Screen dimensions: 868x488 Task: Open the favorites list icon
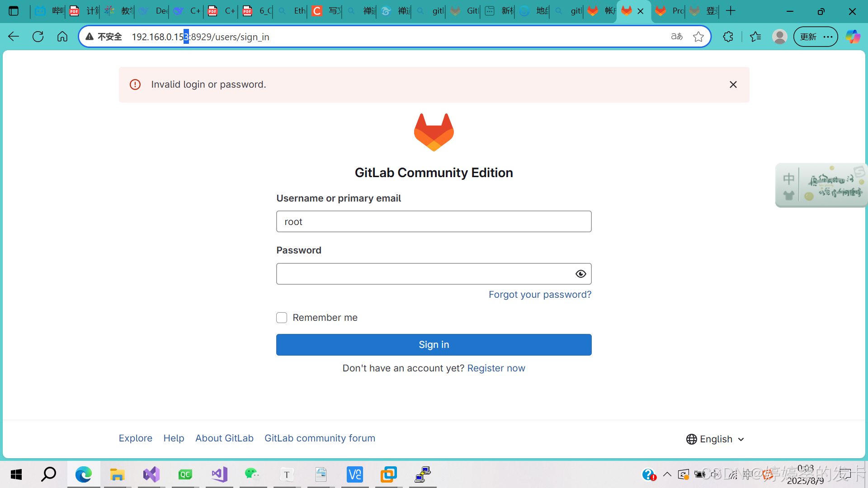tap(755, 37)
